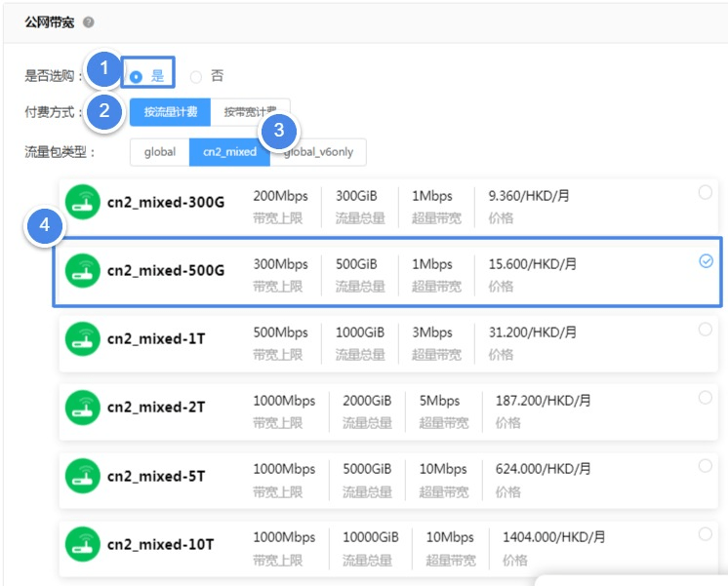The height and width of the screenshot is (586, 728).
Task: Click the green router icon for cn2_mixed-1T
Action: pyautogui.click(x=83, y=338)
